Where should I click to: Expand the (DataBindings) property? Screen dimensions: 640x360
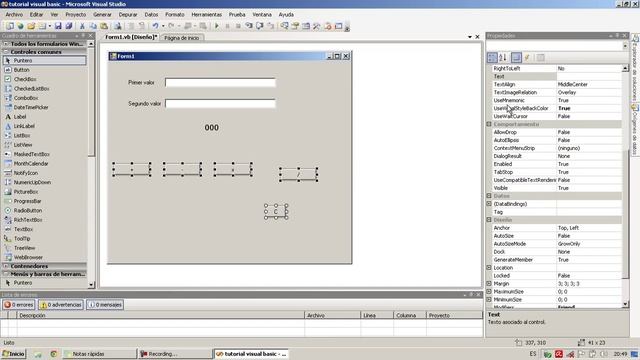[489, 204]
